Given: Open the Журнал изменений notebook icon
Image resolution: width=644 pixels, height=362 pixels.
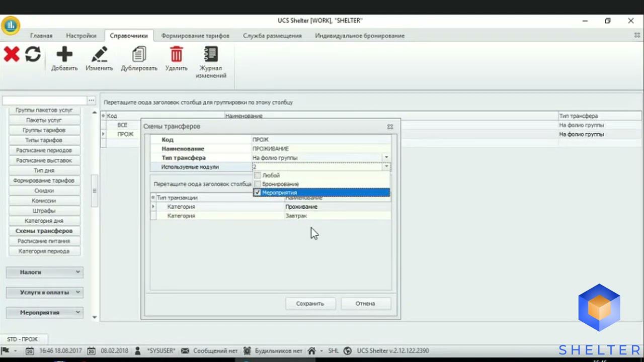Looking at the screenshot, I should tap(211, 54).
